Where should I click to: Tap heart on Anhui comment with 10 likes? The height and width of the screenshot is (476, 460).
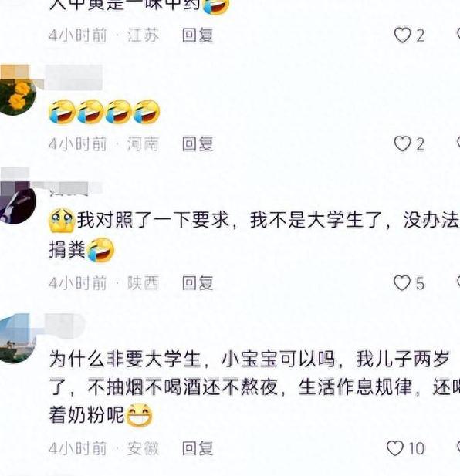[x=395, y=448]
